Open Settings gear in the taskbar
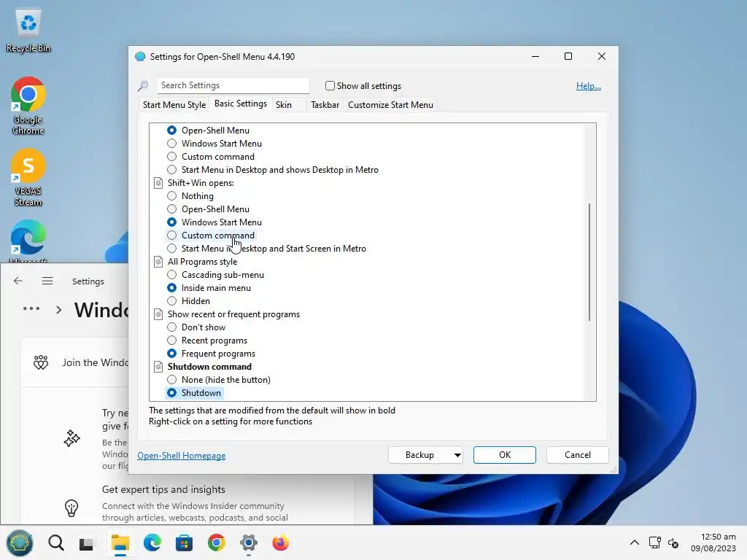Image resolution: width=747 pixels, height=560 pixels. coord(249,542)
